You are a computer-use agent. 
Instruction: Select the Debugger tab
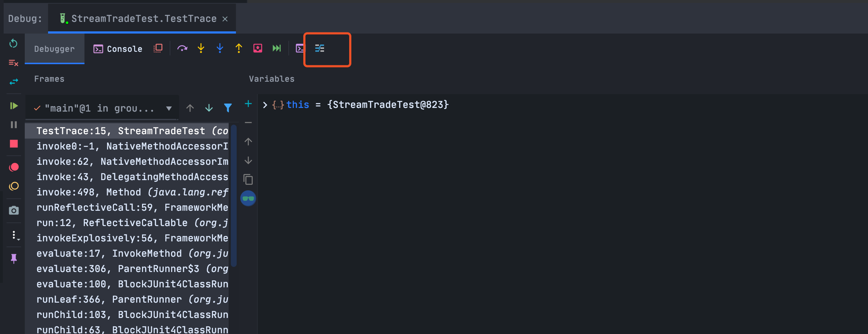[x=55, y=49]
